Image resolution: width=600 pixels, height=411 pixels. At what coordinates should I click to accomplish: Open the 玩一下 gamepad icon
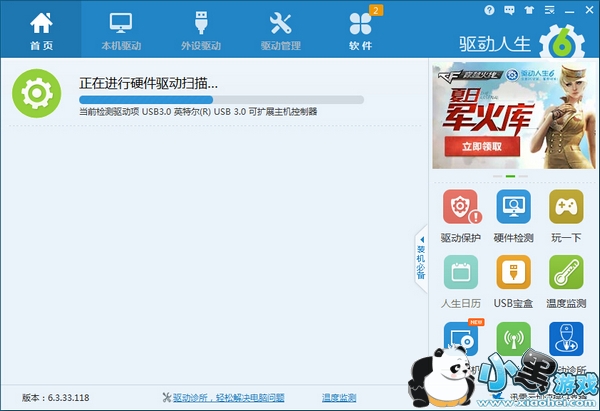566,207
